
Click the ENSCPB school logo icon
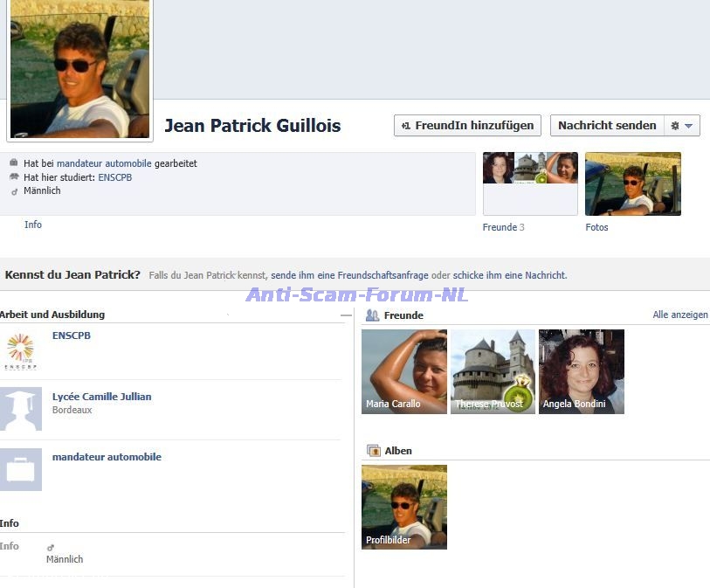click(x=20, y=350)
